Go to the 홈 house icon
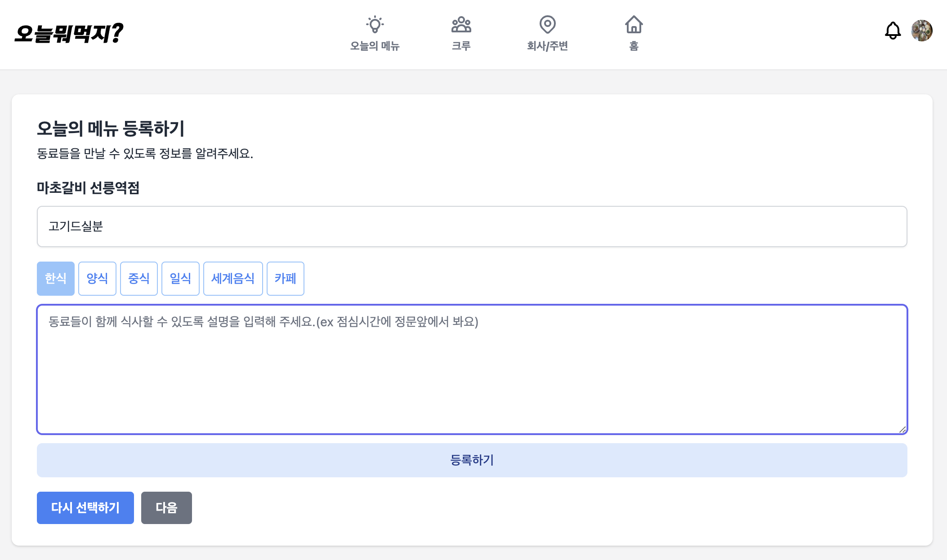 (x=634, y=25)
